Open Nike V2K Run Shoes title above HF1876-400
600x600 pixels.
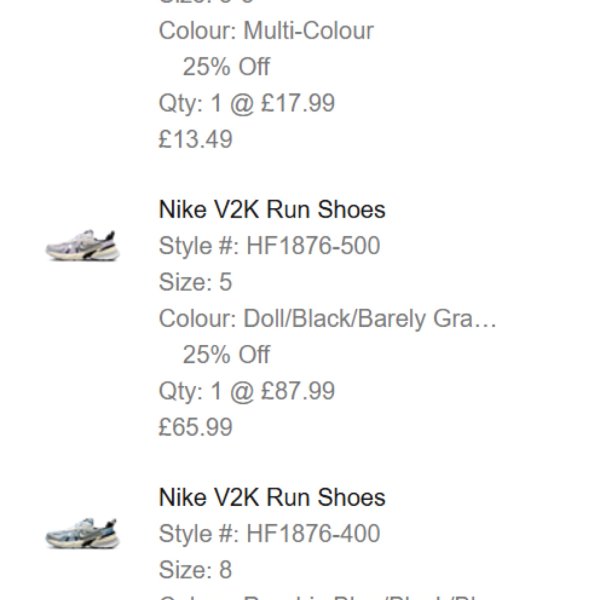click(x=271, y=498)
